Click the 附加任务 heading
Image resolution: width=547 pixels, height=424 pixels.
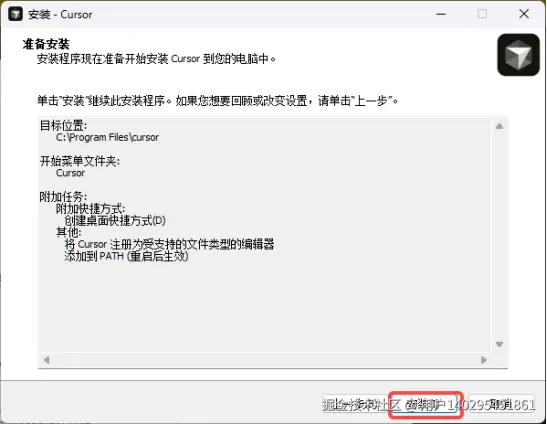click(x=63, y=197)
